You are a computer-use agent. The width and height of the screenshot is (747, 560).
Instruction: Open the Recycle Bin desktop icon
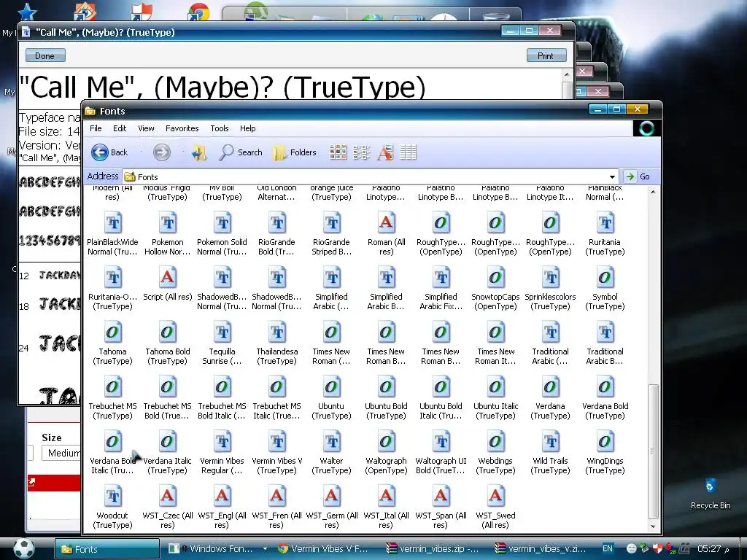coord(710,494)
